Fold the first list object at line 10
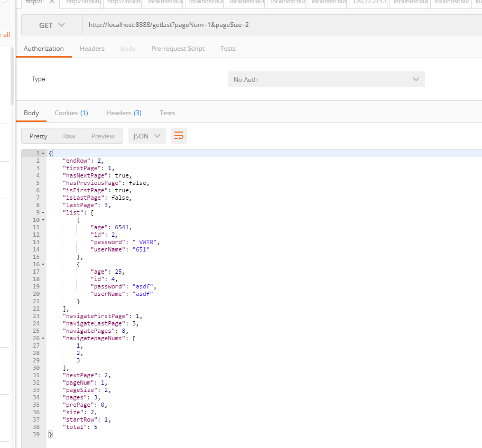This screenshot has height=448, width=482. [43, 220]
